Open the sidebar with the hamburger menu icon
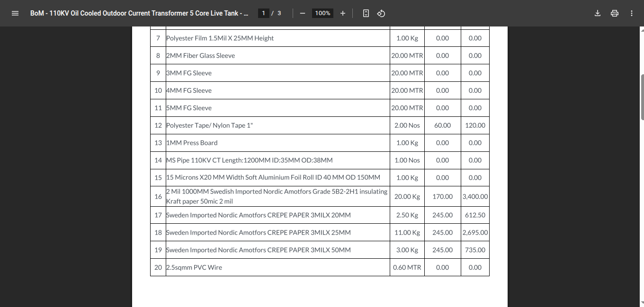Image resolution: width=644 pixels, height=307 pixels. pyautogui.click(x=15, y=13)
